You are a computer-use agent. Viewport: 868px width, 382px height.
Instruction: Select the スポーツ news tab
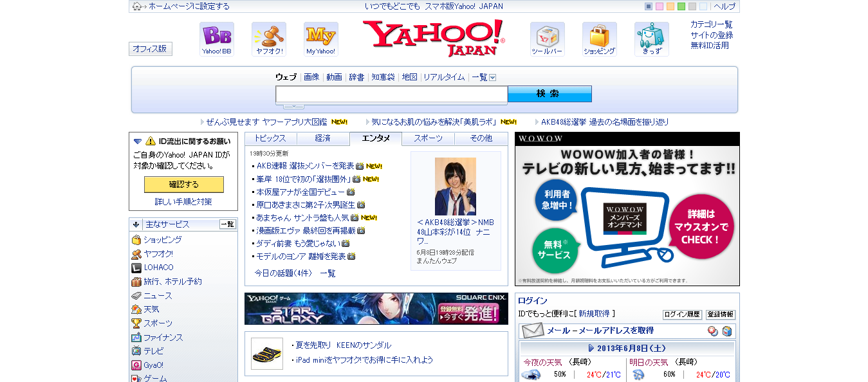tap(429, 138)
